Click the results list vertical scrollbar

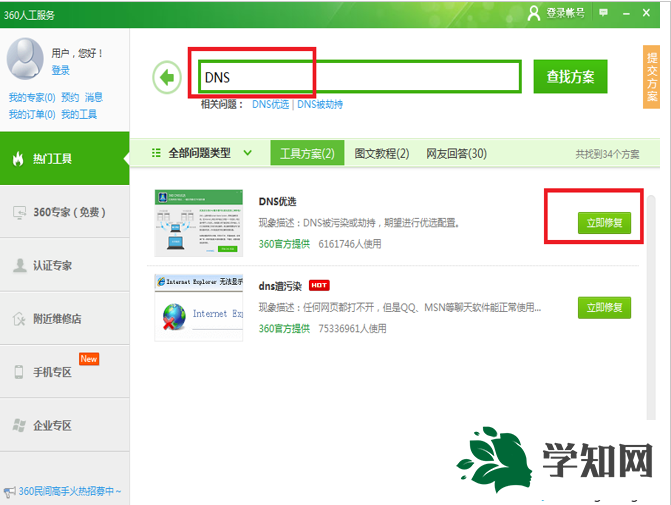[651, 307]
